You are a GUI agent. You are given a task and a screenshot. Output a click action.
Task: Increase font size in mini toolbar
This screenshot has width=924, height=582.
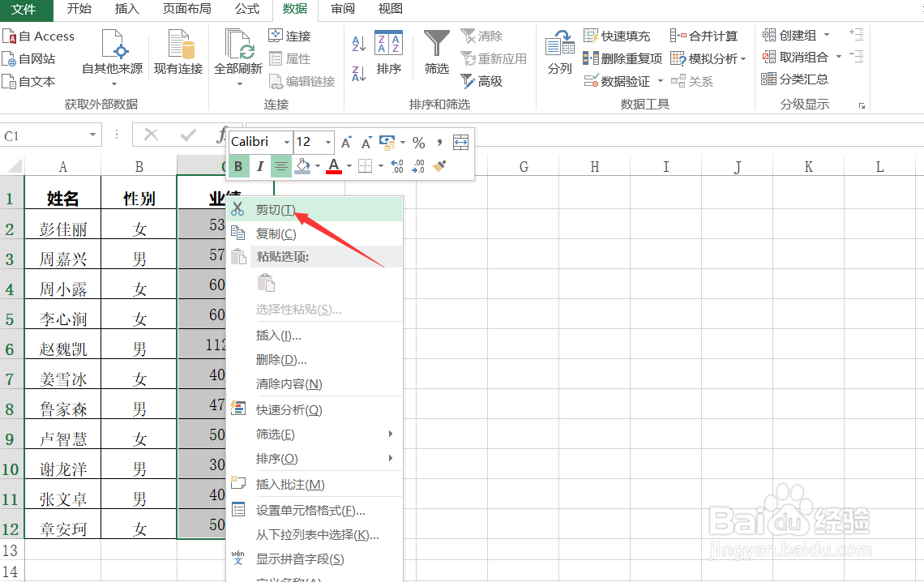click(347, 143)
